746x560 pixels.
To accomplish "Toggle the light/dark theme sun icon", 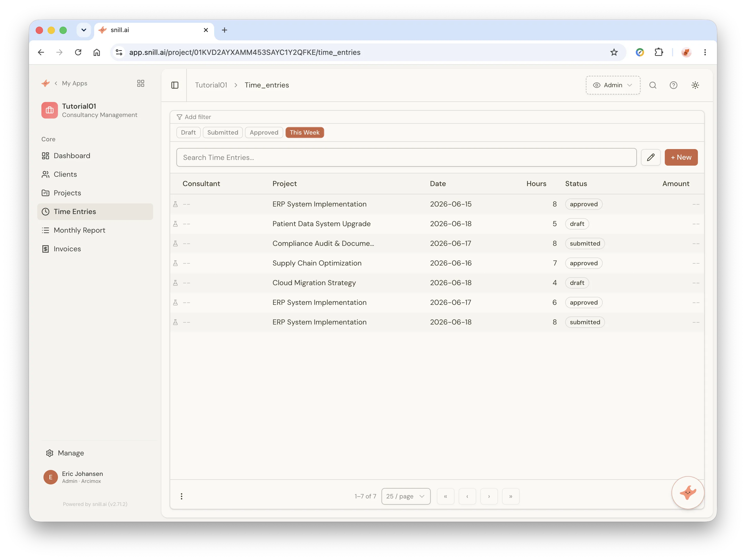I will point(695,85).
